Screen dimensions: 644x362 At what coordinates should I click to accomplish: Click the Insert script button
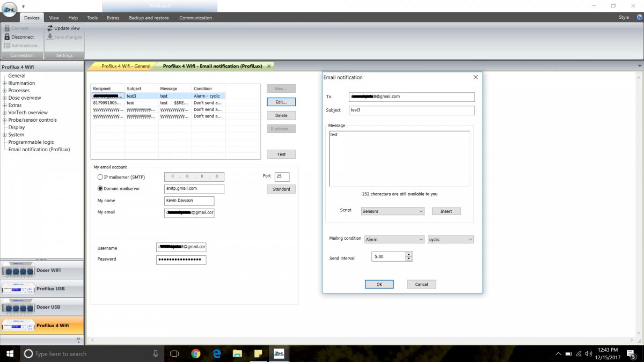(x=446, y=211)
